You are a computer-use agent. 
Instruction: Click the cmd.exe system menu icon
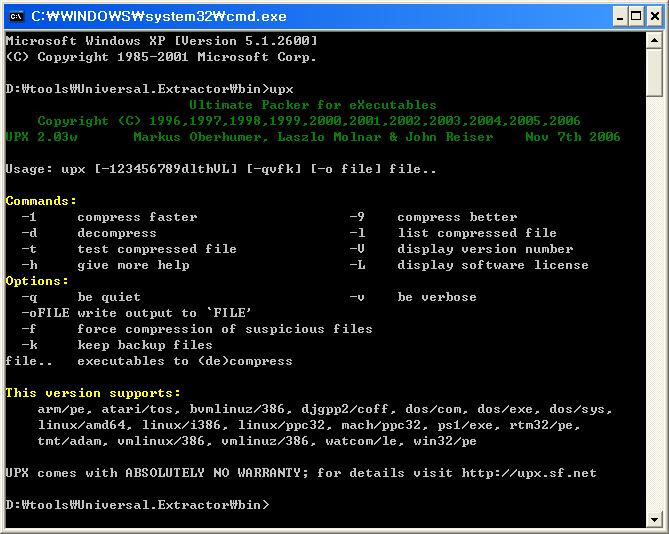click(16, 16)
